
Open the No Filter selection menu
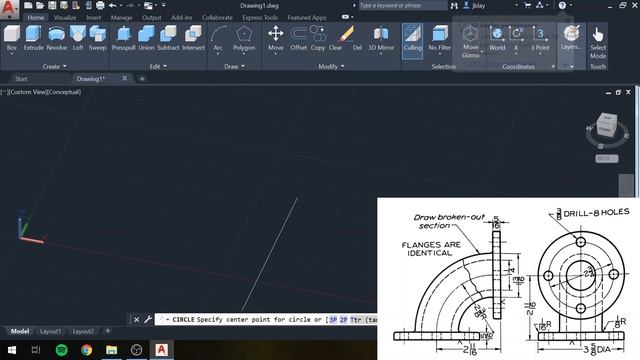(x=440, y=38)
